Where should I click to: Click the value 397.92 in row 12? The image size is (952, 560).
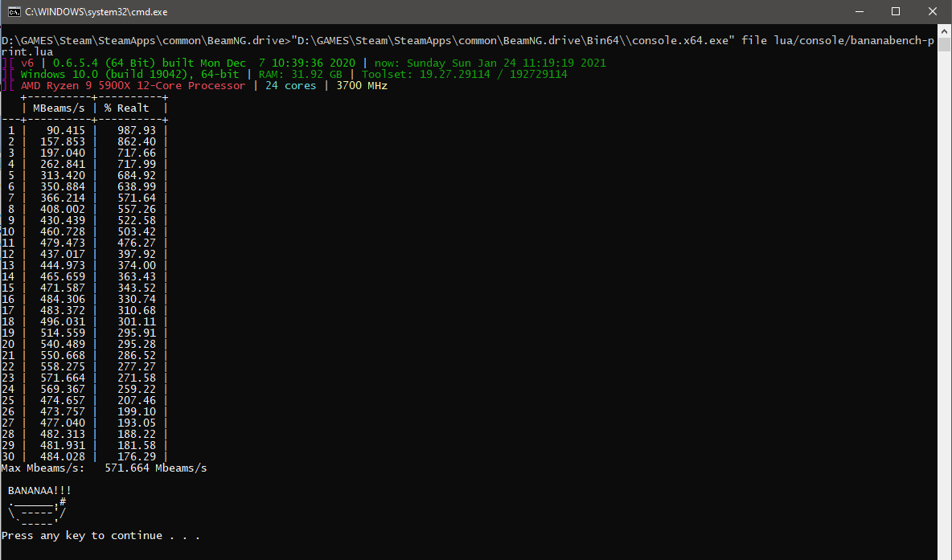(137, 254)
